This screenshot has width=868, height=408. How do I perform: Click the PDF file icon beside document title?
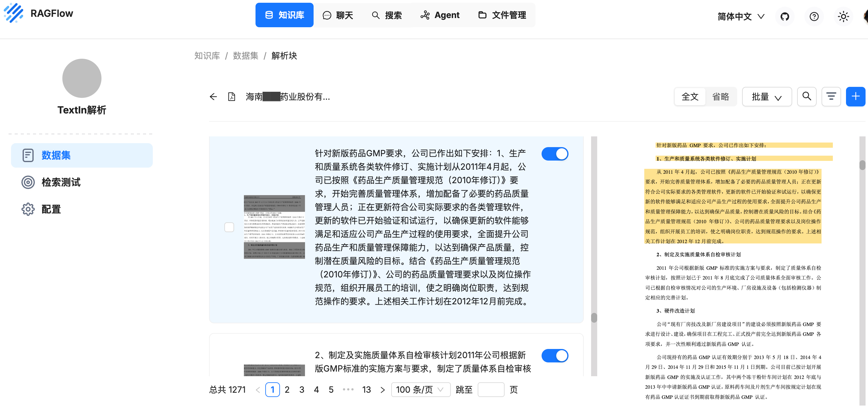231,97
